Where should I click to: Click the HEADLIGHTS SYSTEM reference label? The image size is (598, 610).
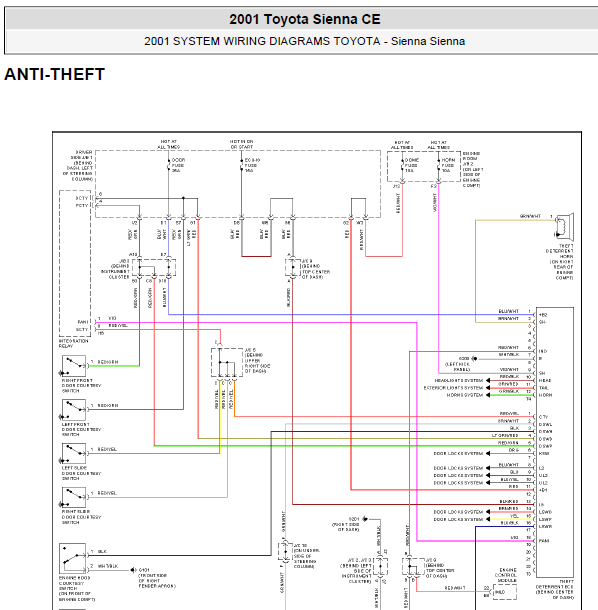[459, 380]
